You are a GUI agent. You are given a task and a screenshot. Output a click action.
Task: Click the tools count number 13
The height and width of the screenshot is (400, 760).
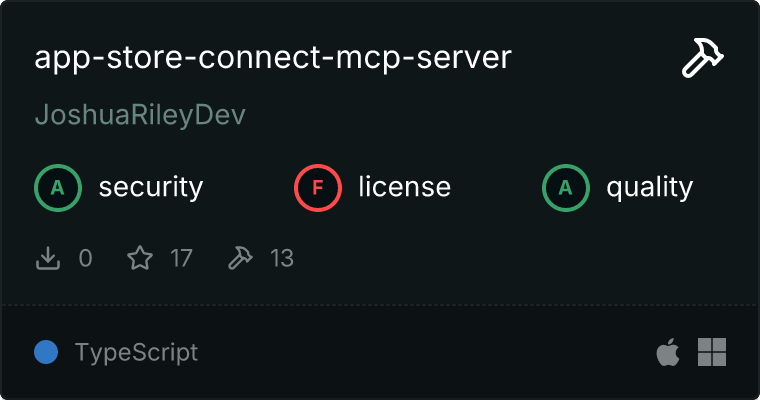point(282,259)
